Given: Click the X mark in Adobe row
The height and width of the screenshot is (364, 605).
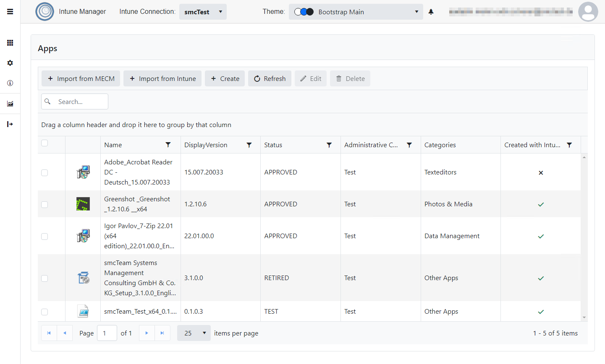Looking at the screenshot, I should pyautogui.click(x=541, y=173).
